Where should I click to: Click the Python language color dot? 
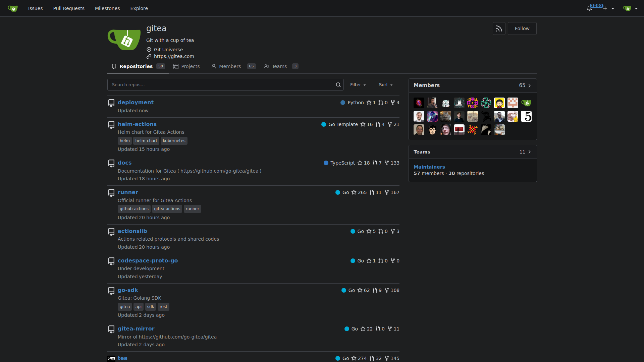[343, 103]
